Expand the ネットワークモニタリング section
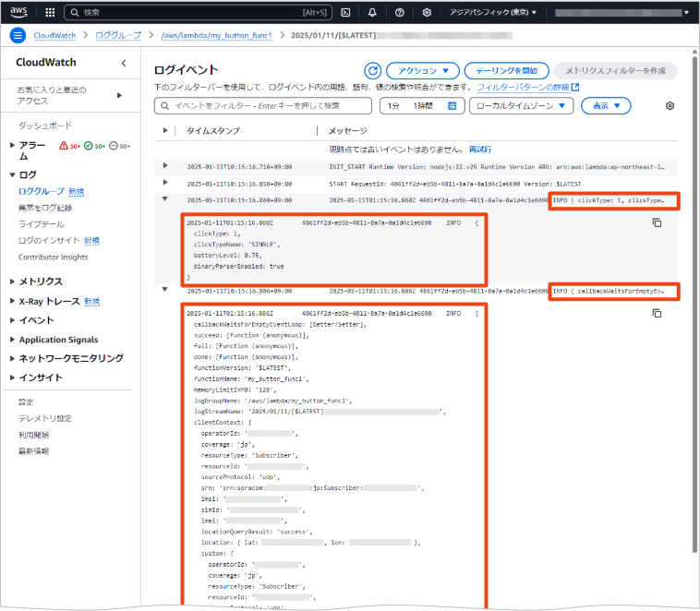Screen dimensions: 700x611 click(x=13, y=358)
